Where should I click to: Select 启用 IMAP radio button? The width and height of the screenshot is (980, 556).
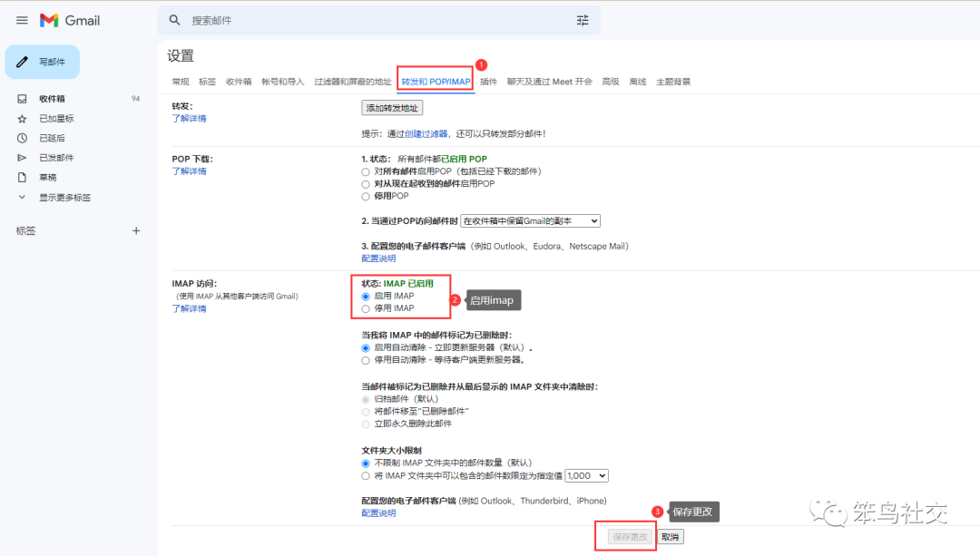[366, 296]
